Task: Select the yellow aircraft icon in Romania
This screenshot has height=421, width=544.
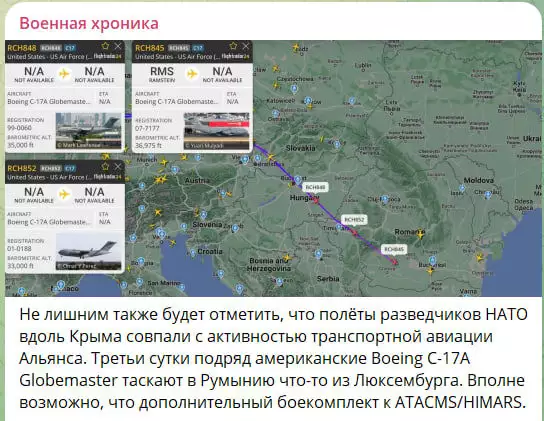Action: coord(420,235)
